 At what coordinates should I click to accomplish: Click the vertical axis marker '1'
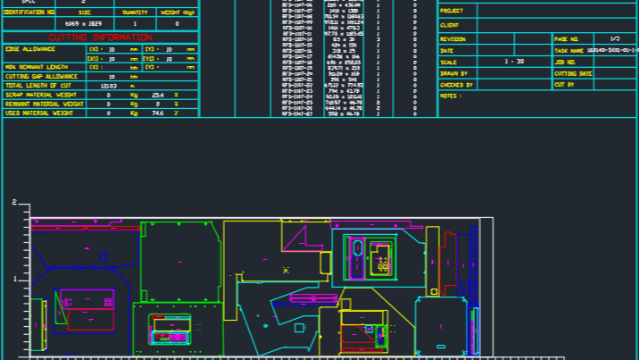pos(15,279)
